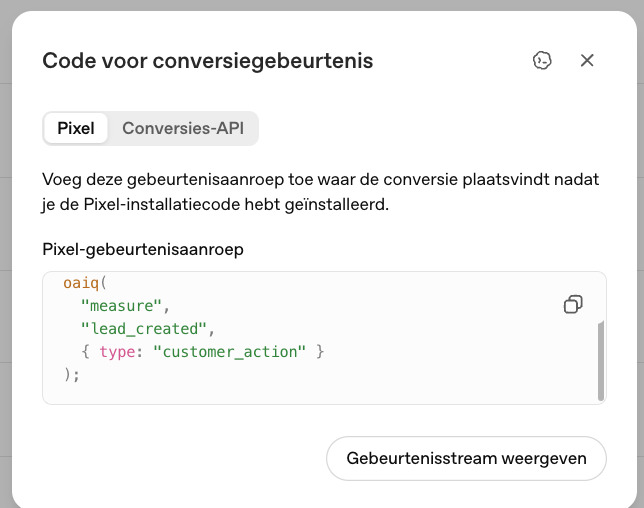
Task: Click the instruction paragraph starting with Voeg deze
Action: click(320, 192)
